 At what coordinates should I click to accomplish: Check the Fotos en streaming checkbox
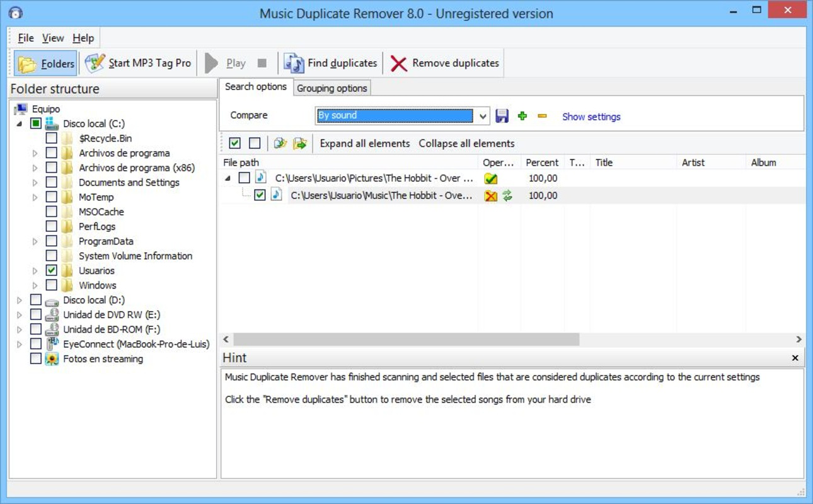[36, 359]
